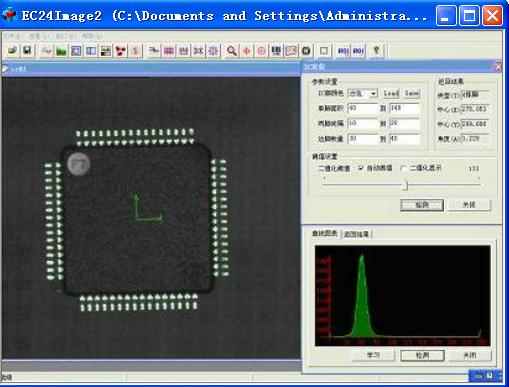Screen dimensions: 509x387
Task: Click 检测 button below the threshold slider
Action: point(422,205)
